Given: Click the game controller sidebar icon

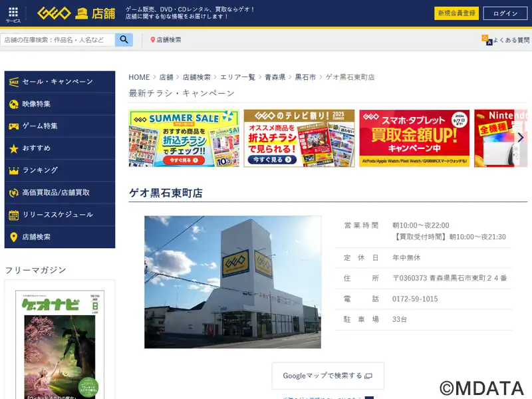Looking at the screenshot, I should tap(13, 126).
